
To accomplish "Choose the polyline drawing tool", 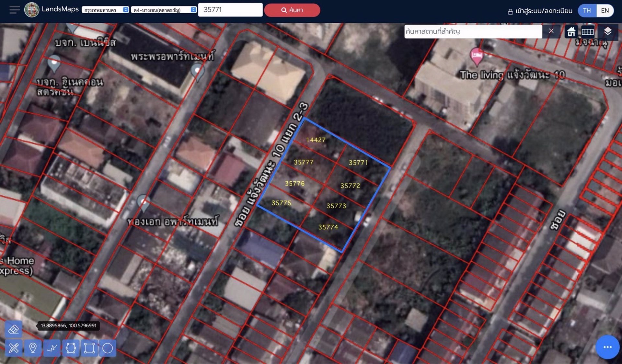I will pos(52,348).
